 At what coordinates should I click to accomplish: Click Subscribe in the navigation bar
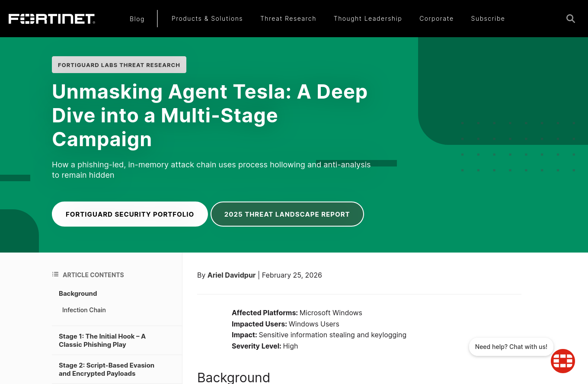(488, 19)
